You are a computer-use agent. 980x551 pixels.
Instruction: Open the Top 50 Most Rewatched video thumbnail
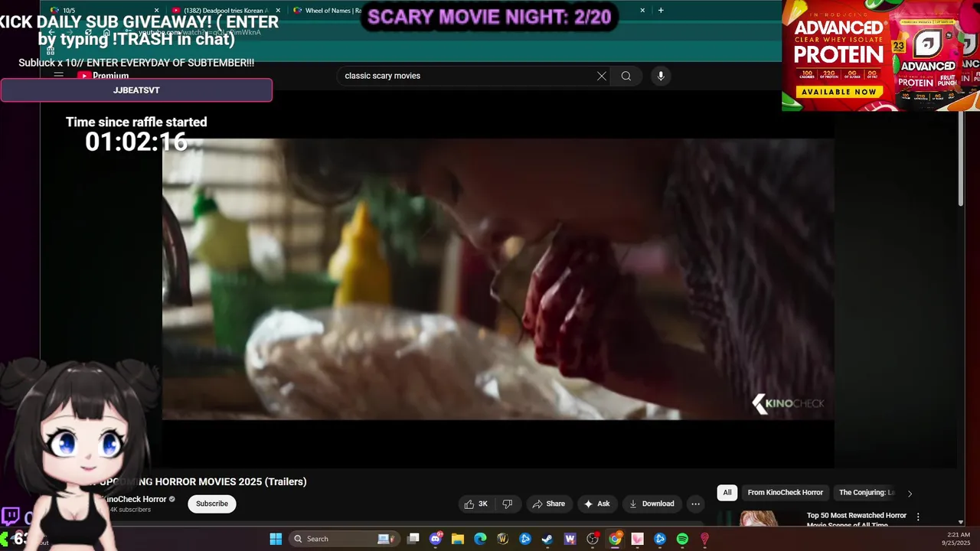tap(759, 520)
